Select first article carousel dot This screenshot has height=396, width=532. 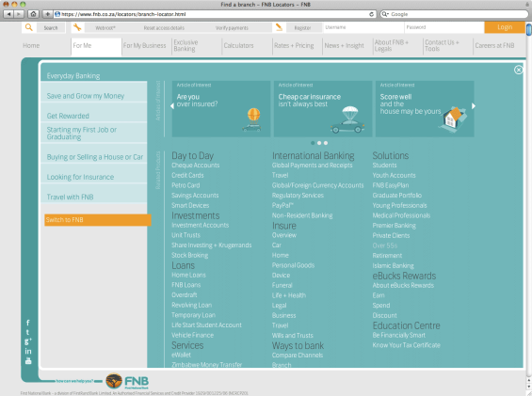[313, 143]
